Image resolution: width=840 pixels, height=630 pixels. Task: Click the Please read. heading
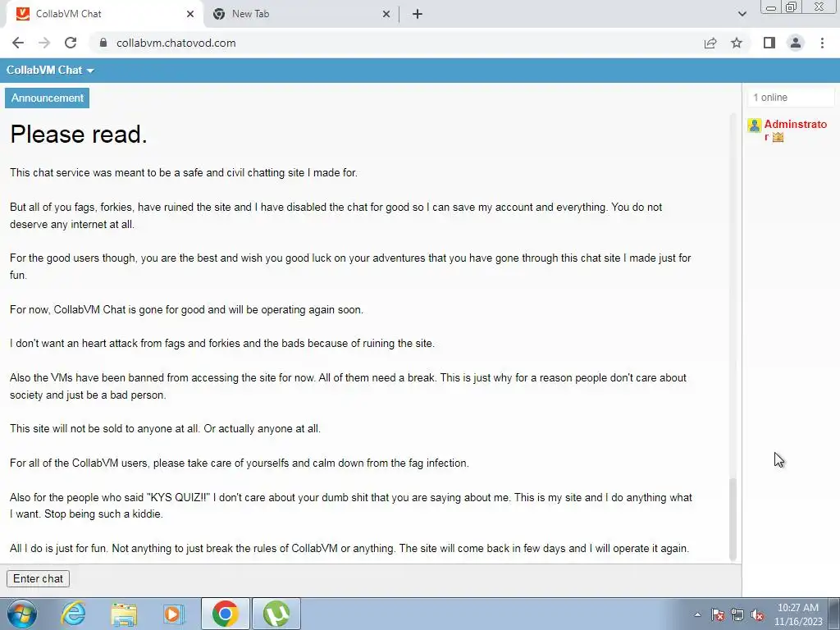79,134
